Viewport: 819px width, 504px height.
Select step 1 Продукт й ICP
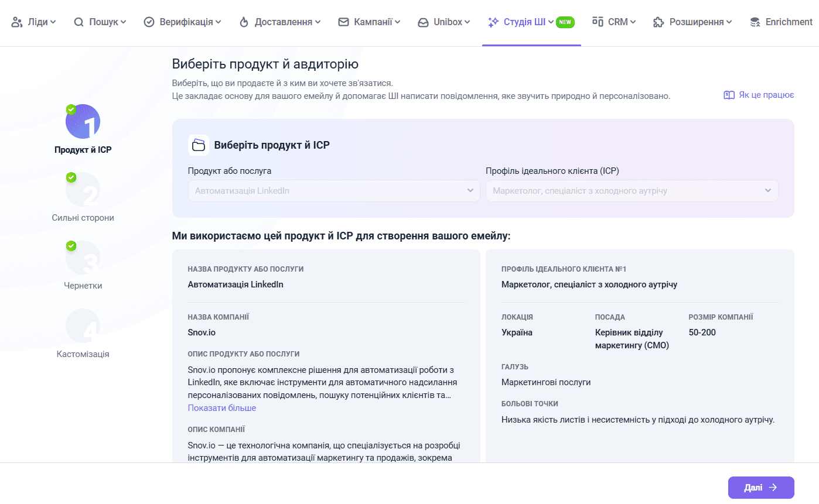tap(83, 122)
